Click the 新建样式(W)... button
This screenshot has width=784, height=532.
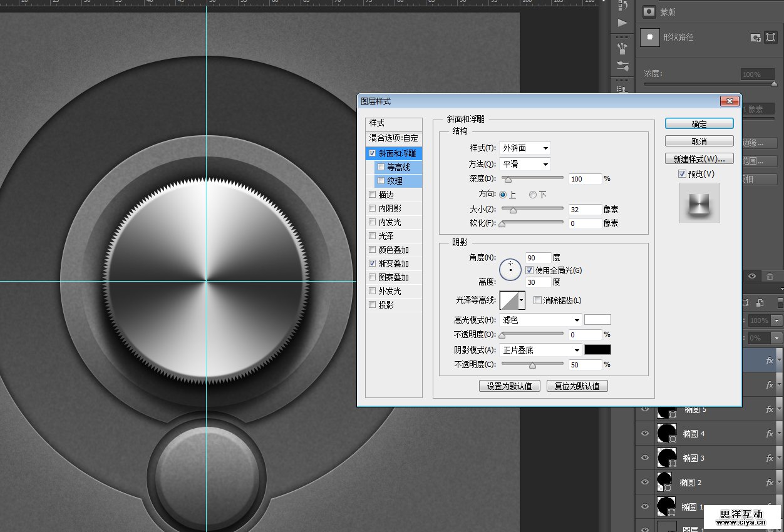(699, 158)
